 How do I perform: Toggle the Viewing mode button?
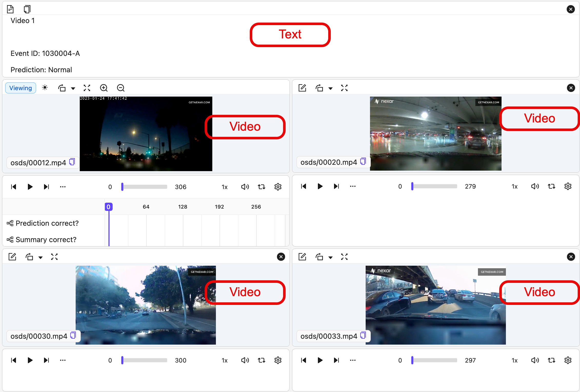click(x=21, y=88)
